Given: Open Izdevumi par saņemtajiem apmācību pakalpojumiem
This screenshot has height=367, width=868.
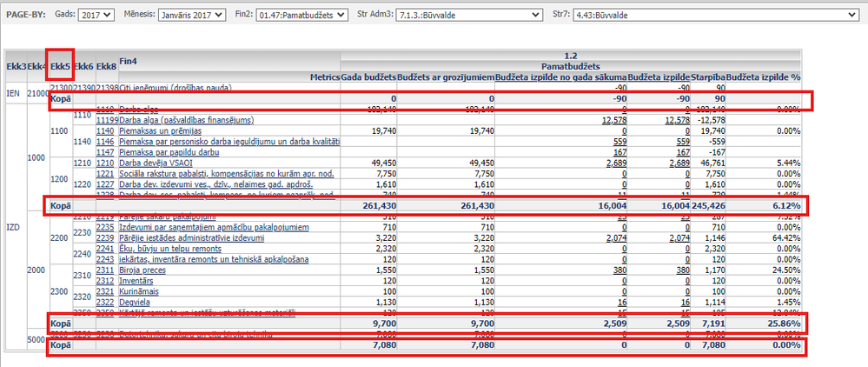Looking at the screenshot, I should coord(214,227).
